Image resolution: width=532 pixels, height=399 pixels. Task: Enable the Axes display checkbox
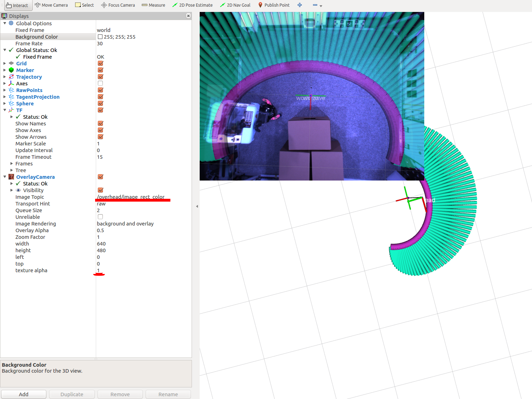click(100, 84)
